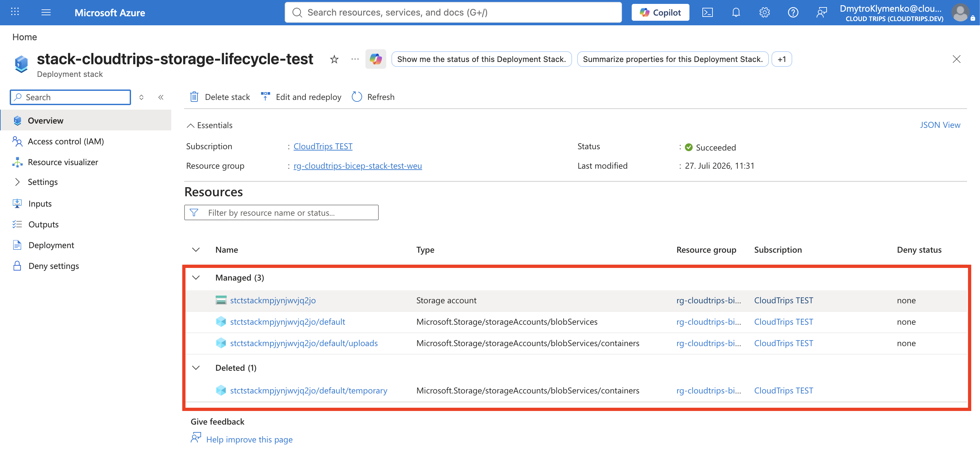980x458 pixels.
Task: Click 'Summarize properties for this Deployment Stack'
Action: [673, 59]
